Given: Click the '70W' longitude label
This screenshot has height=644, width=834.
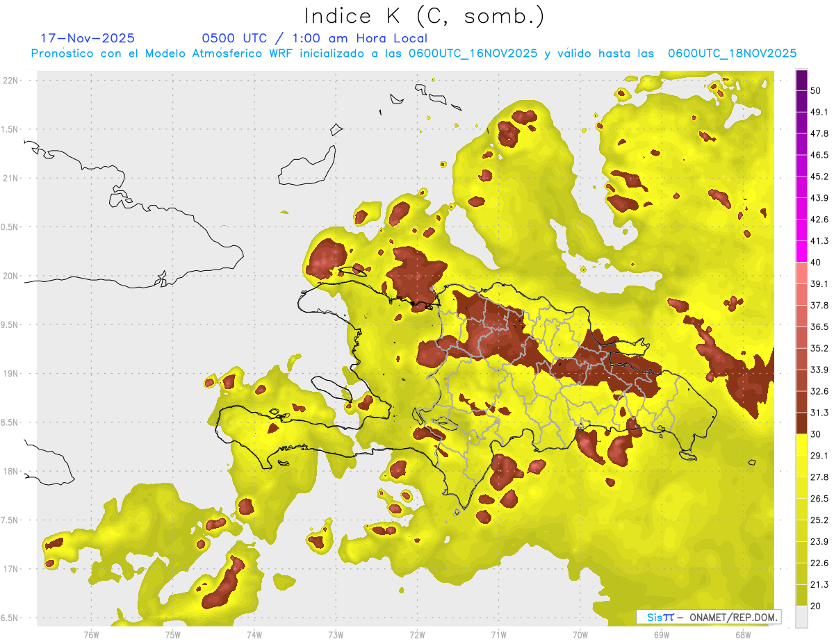Looking at the screenshot, I should pos(580,635).
